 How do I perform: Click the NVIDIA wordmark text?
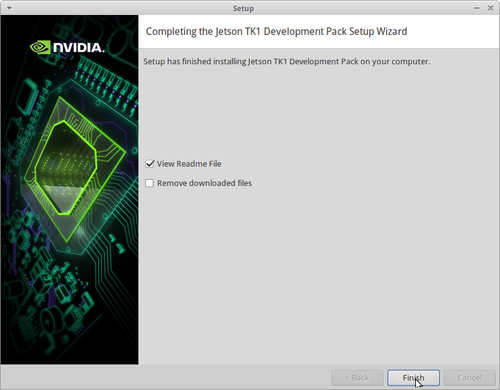pyautogui.click(x=79, y=48)
